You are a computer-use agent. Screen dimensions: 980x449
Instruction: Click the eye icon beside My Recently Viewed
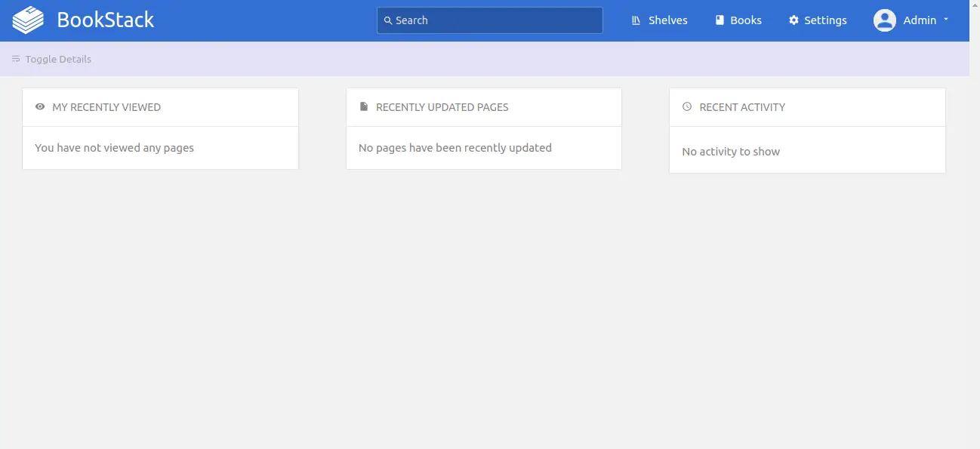(40, 107)
